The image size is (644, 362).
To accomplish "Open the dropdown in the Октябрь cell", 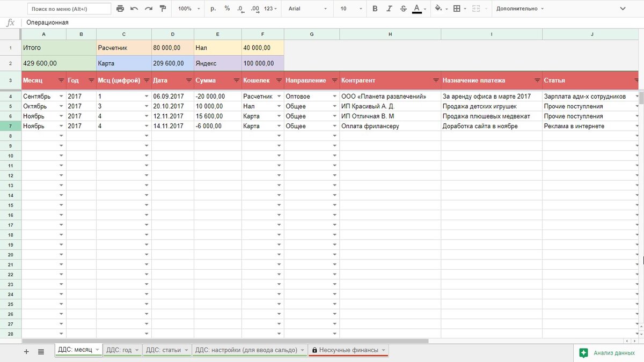I will (x=61, y=106).
